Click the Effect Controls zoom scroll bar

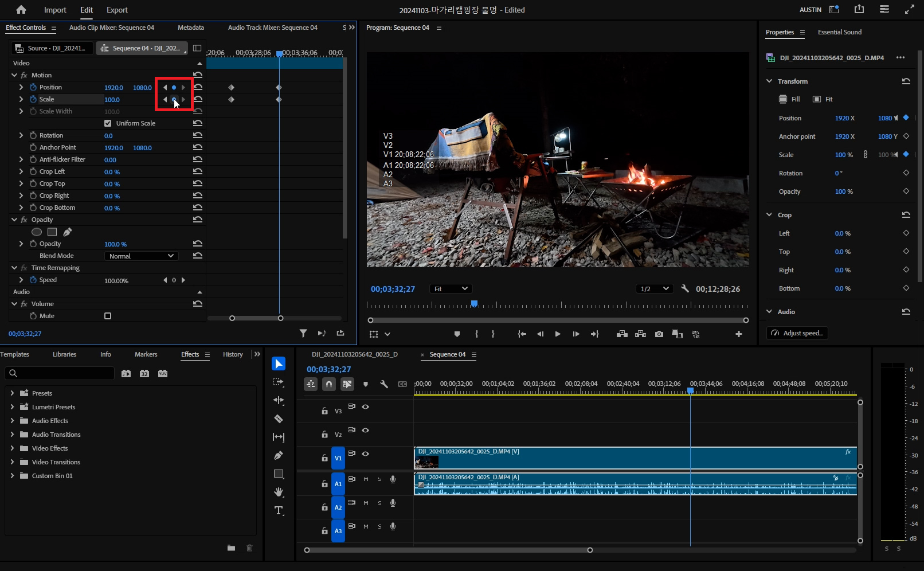(x=256, y=318)
